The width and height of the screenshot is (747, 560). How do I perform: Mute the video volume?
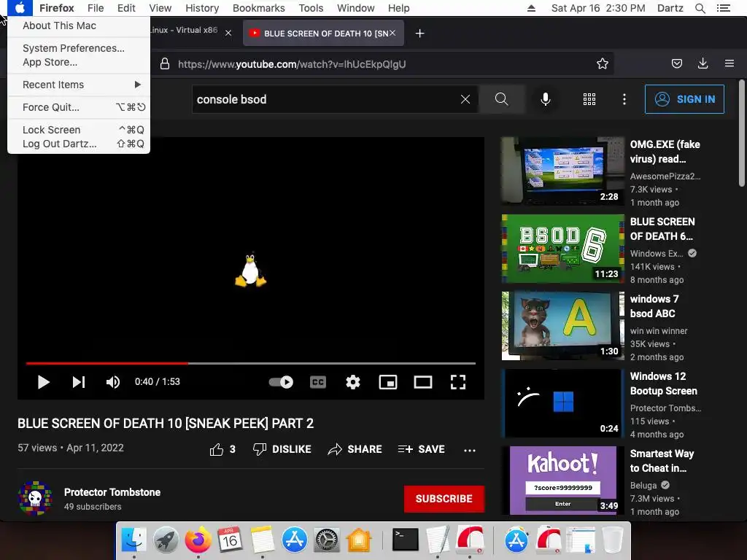113,382
